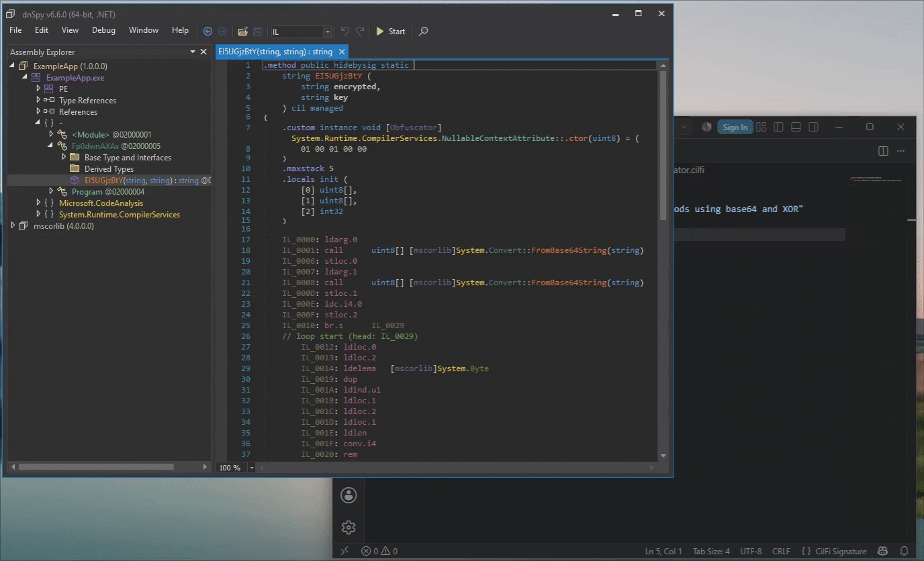Click the Base Type and Interfaces folder icon
This screenshot has width=924, height=561.
(75, 158)
